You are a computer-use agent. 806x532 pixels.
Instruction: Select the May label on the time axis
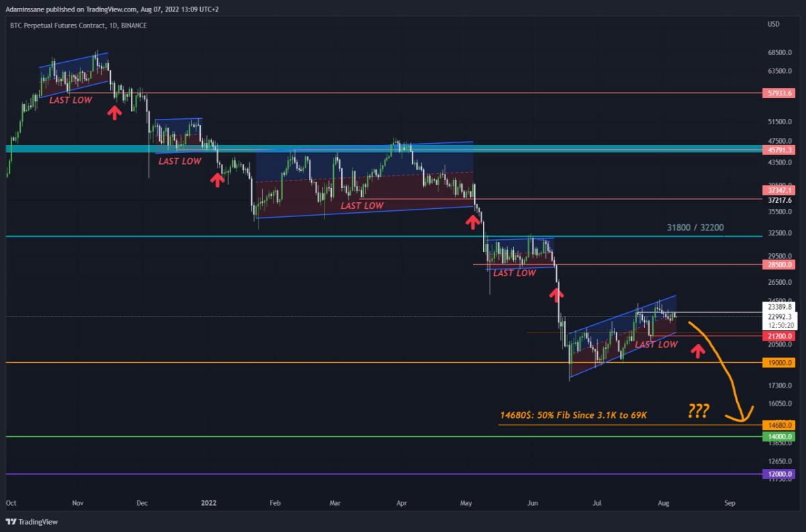[x=467, y=502]
